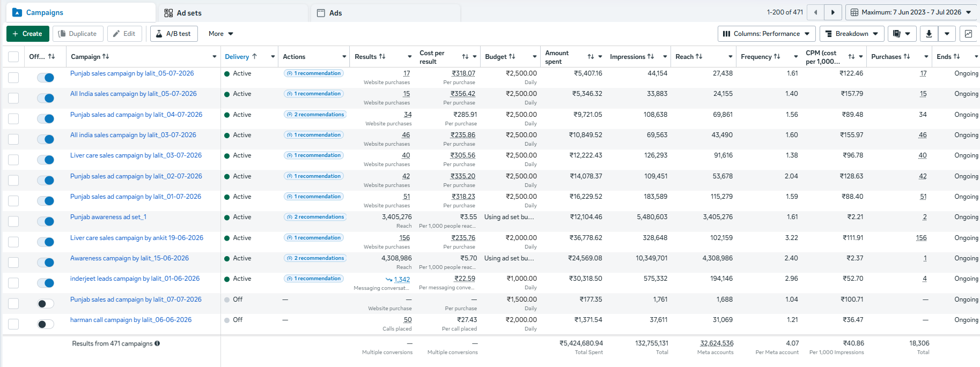Click the export download arrow icon
Image resolution: width=980 pixels, height=367 pixels.
[929, 34]
